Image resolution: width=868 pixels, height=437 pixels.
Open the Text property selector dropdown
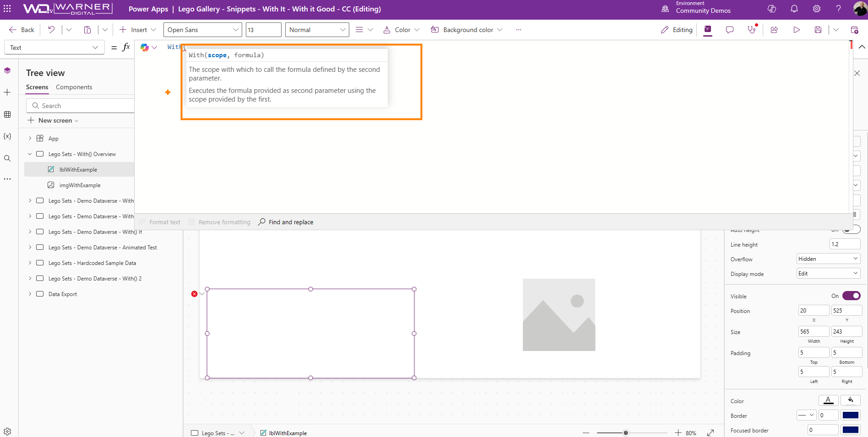point(54,48)
